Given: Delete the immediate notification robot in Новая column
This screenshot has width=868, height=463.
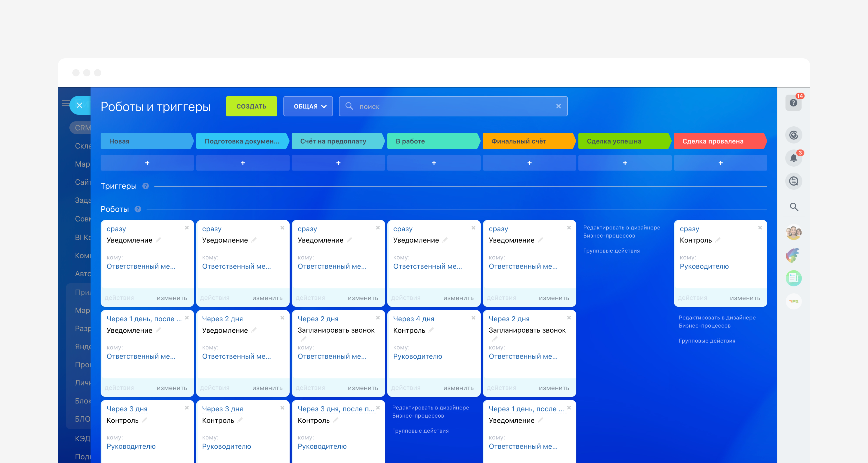Looking at the screenshot, I should click(187, 228).
